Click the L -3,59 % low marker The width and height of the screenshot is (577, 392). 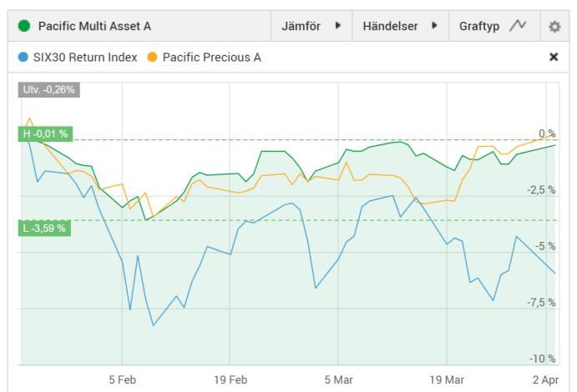44,229
